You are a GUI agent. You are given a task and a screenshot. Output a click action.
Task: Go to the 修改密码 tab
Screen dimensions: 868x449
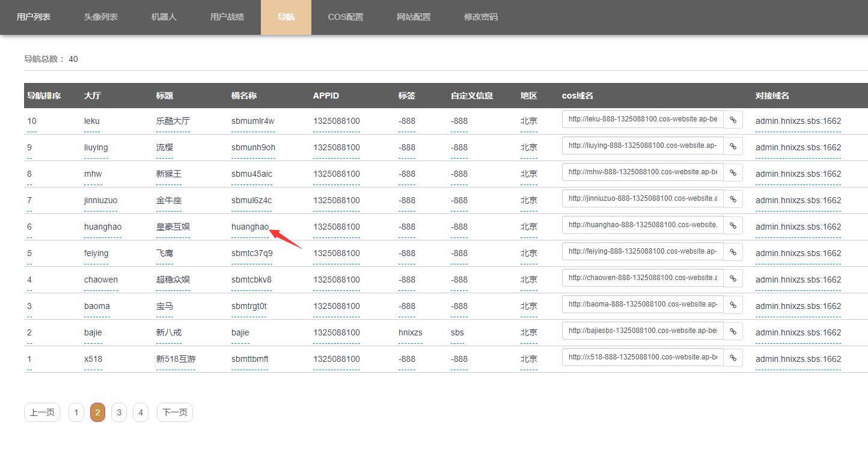click(481, 17)
